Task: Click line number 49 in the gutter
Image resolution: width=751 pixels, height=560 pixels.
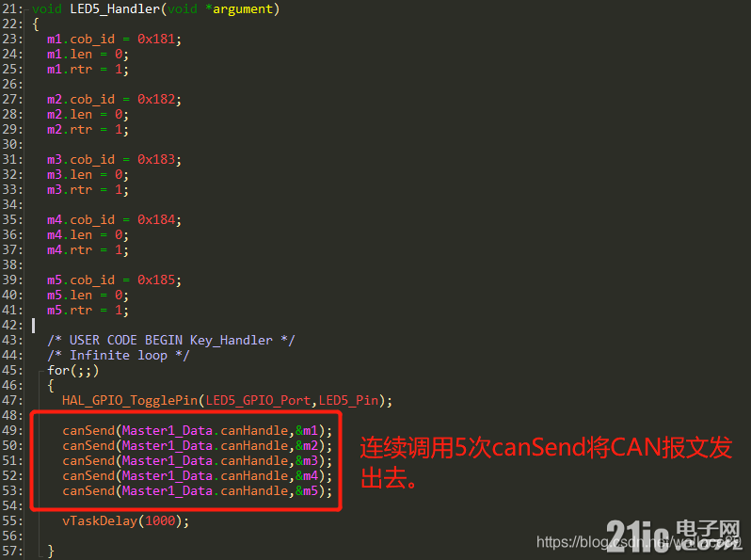Action: [11, 431]
